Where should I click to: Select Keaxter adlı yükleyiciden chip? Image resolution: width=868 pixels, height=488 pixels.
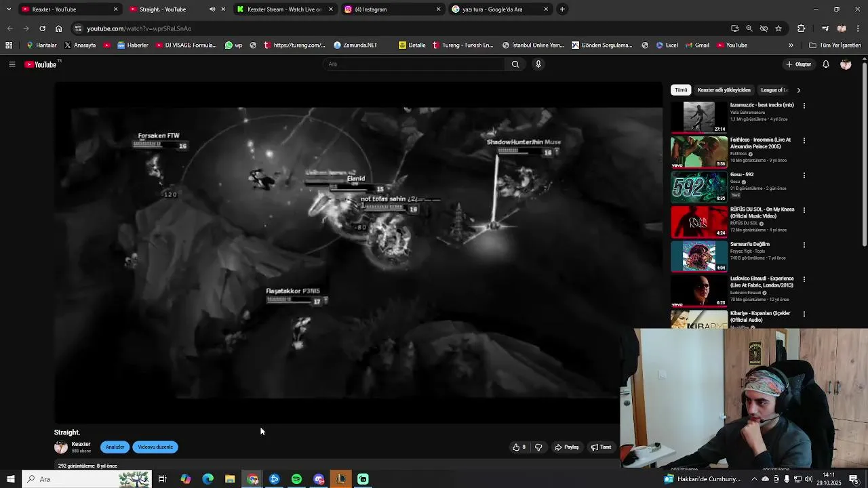724,90
